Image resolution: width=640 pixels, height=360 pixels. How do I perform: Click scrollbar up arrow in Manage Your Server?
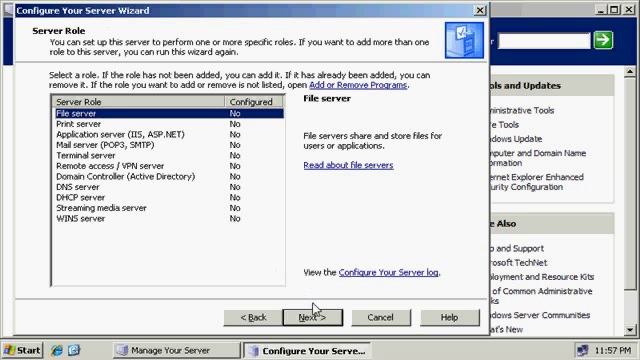click(x=630, y=72)
